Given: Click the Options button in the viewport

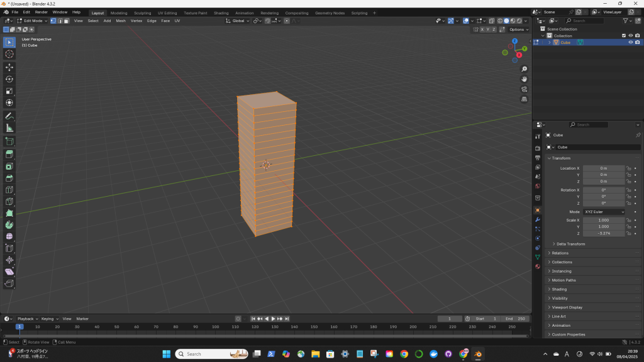Looking at the screenshot, I should pos(518,30).
